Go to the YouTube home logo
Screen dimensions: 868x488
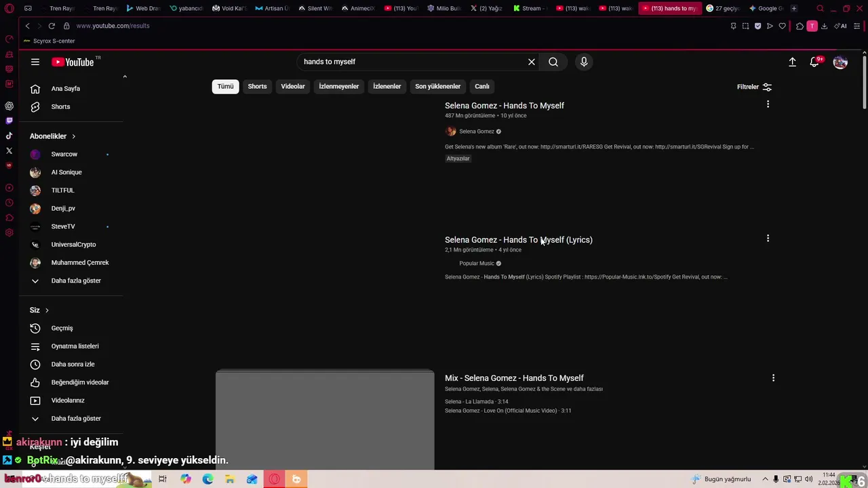tap(73, 62)
